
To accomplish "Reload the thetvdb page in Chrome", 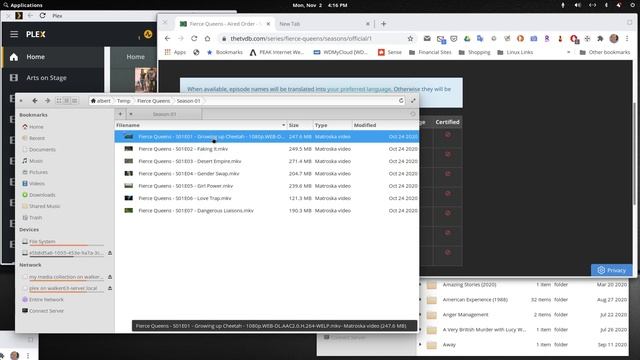I will tap(194, 38).
